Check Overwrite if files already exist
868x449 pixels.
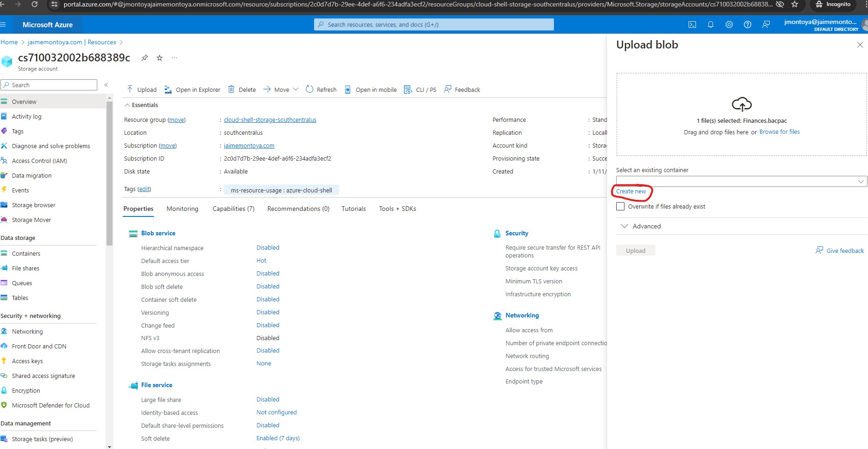pos(620,206)
